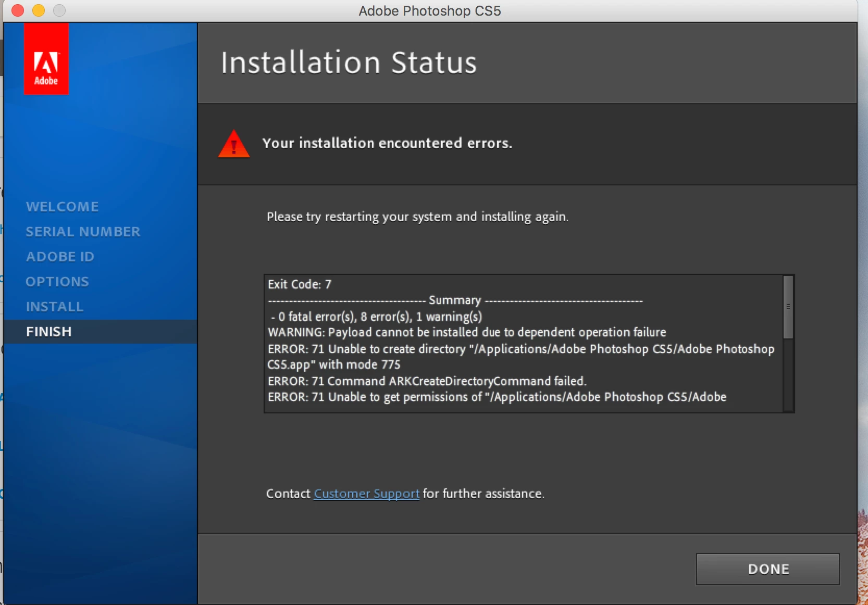
Task: Click 'Please try restarting your system' text
Action: (417, 217)
